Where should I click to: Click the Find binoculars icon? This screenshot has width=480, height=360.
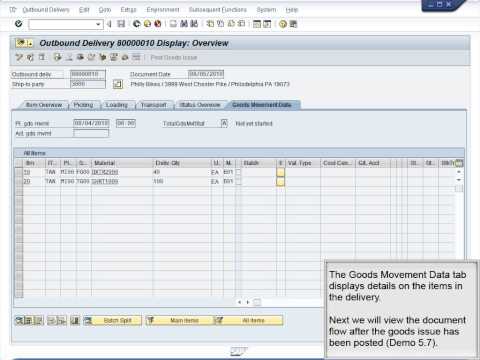coord(184,24)
